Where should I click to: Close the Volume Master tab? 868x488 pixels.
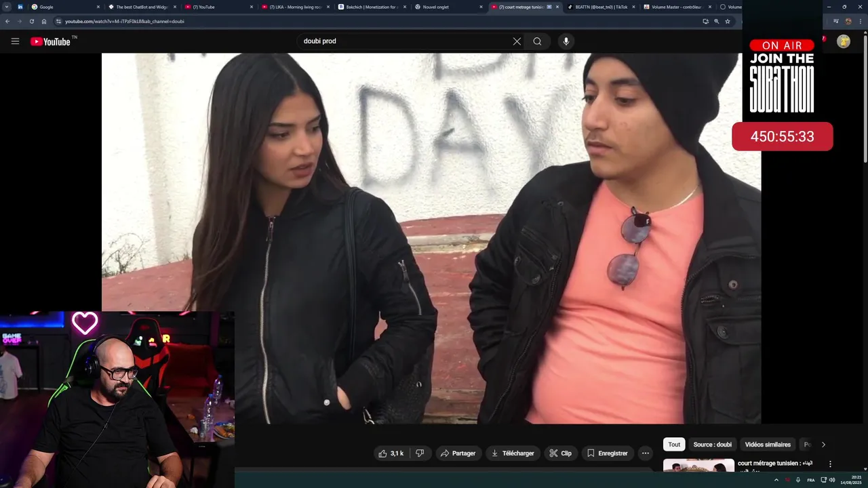coord(710,7)
